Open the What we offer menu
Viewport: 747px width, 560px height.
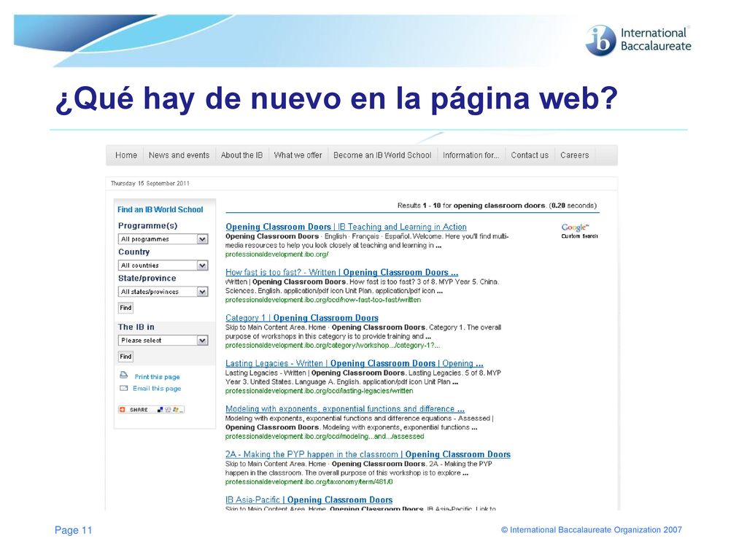(298, 155)
